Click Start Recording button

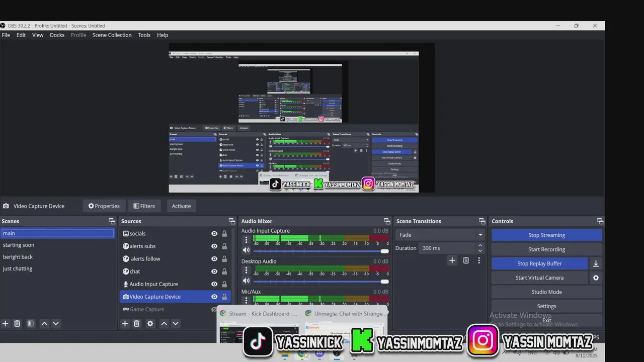click(x=546, y=249)
